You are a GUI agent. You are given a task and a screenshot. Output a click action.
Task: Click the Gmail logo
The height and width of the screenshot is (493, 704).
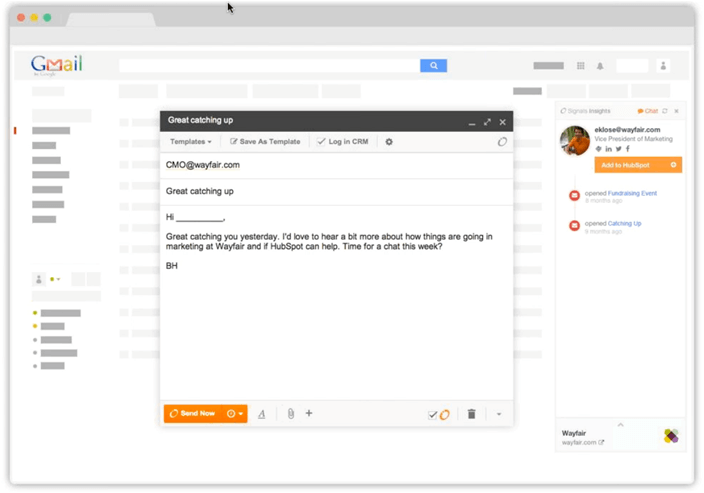pos(57,64)
